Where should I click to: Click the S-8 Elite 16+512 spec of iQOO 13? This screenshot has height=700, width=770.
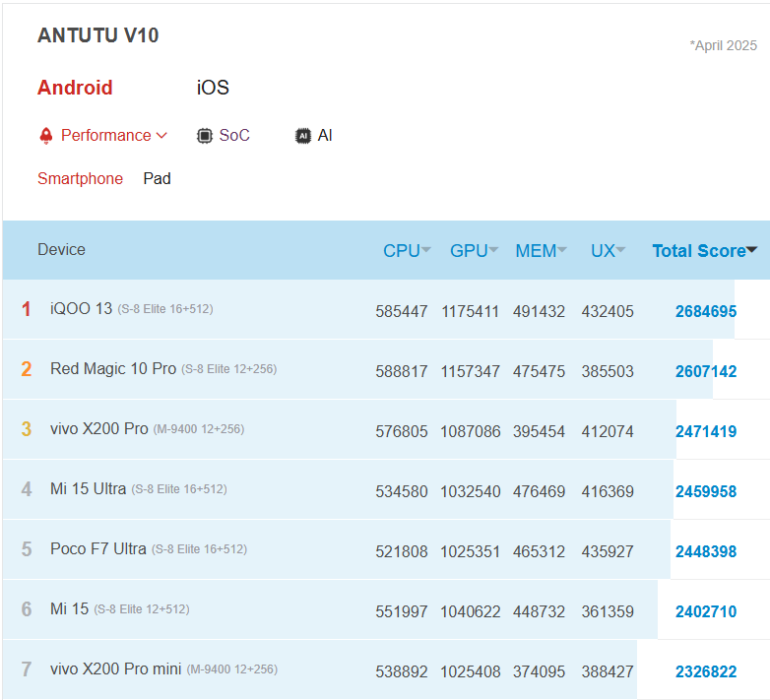[165, 309]
